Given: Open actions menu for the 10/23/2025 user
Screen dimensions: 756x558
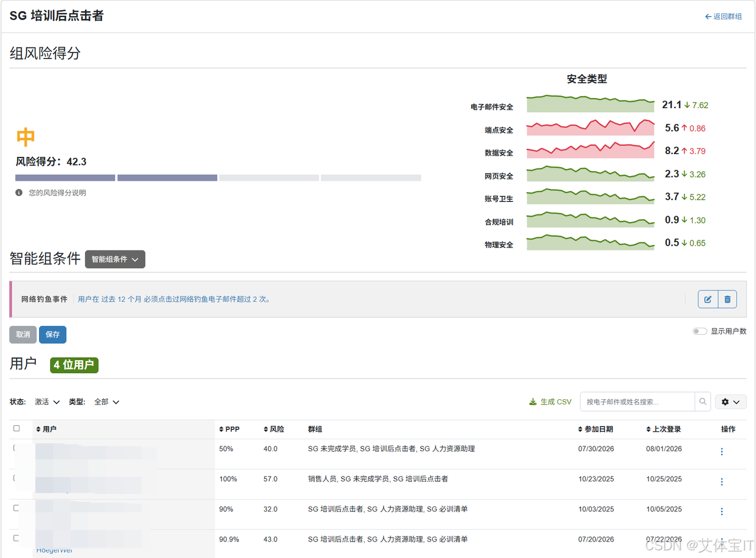Looking at the screenshot, I should coord(722,482).
